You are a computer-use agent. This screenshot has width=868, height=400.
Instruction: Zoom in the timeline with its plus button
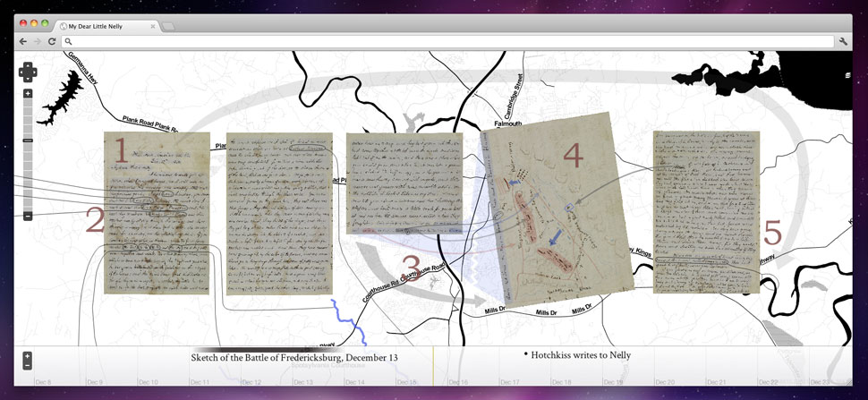[x=27, y=356]
